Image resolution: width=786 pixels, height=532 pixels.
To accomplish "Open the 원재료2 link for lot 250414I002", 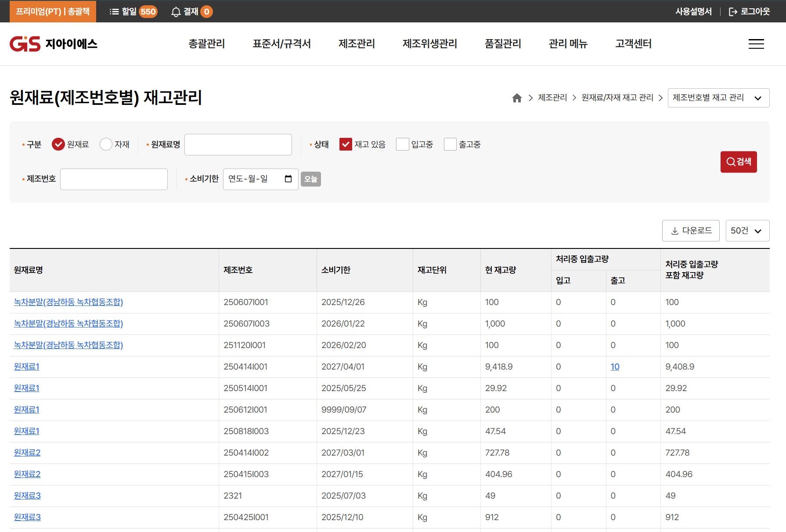I will click(27, 453).
